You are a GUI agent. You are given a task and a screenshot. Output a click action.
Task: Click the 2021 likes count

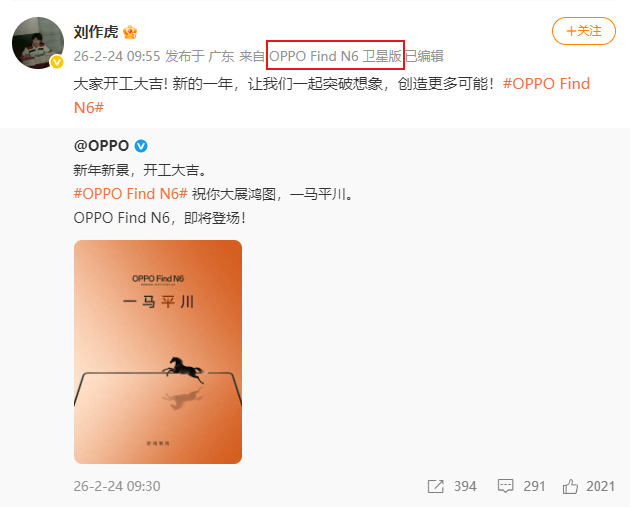pos(600,486)
